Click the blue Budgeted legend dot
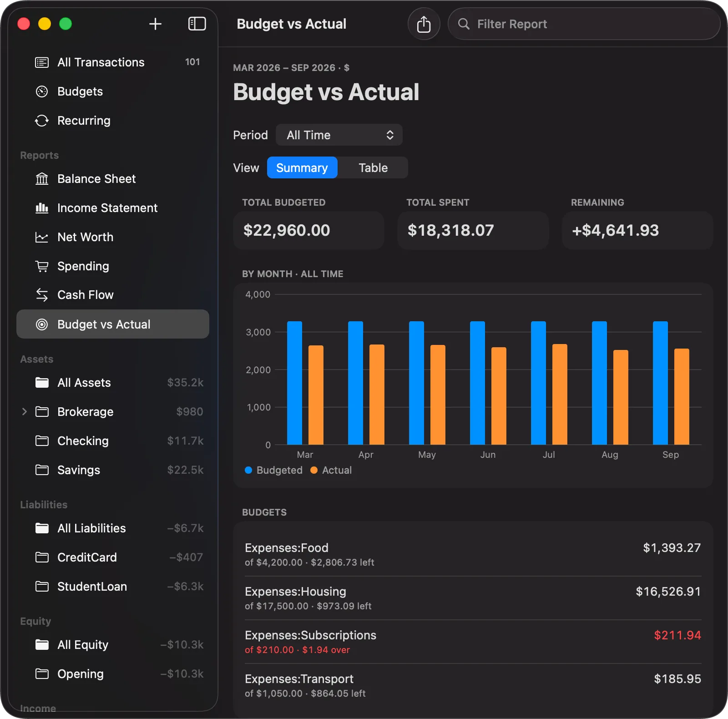Screen dimensions: 728x719 [248, 470]
